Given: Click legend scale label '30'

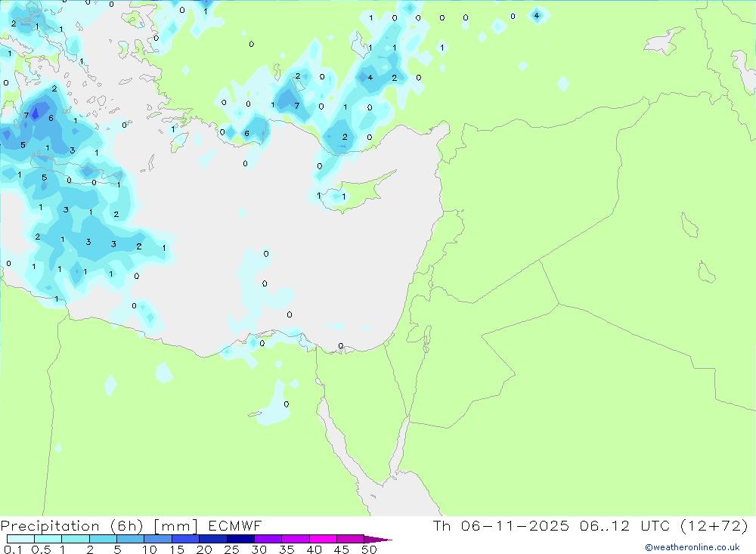Looking at the screenshot, I should pos(259,549).
